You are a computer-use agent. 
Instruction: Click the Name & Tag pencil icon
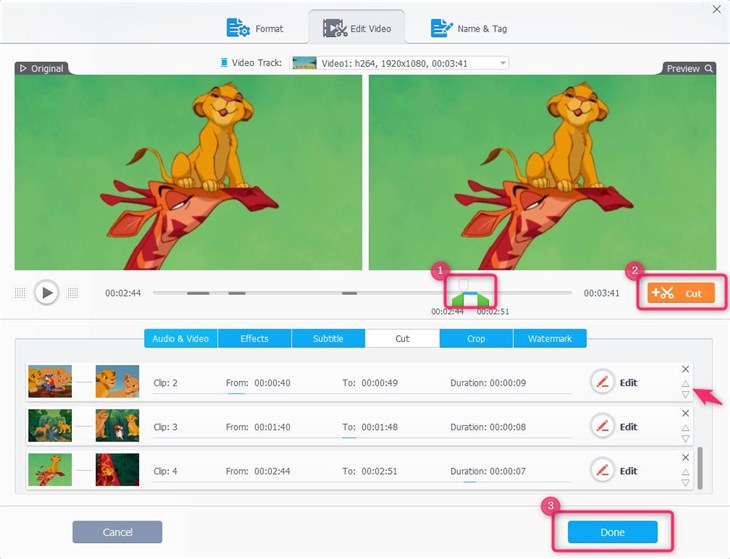(x=441, y=28)
